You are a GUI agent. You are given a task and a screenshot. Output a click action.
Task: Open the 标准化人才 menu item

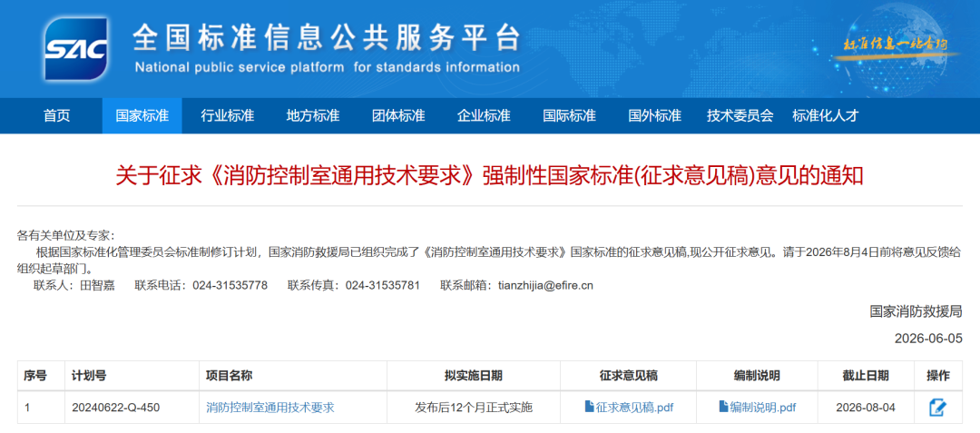826,115
